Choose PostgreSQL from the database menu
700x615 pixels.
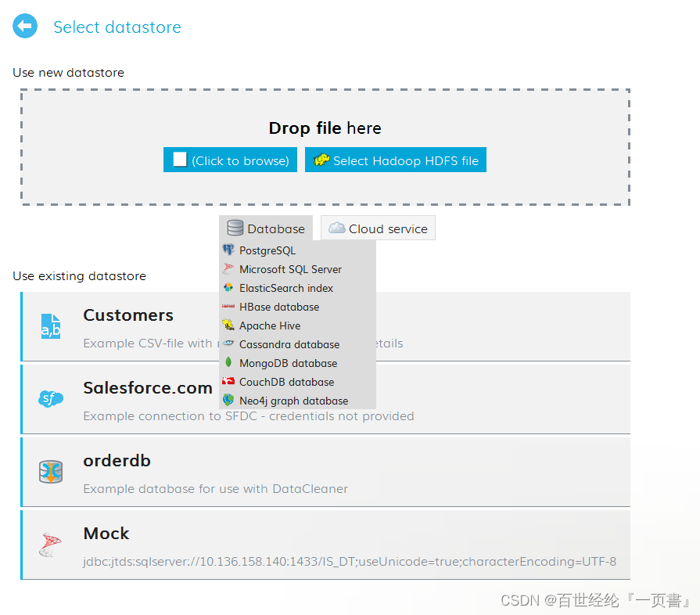[x=297, y=250]
